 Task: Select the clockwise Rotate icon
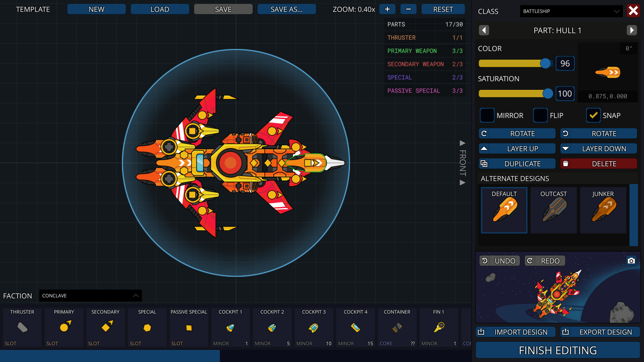[x=484, y=133]
